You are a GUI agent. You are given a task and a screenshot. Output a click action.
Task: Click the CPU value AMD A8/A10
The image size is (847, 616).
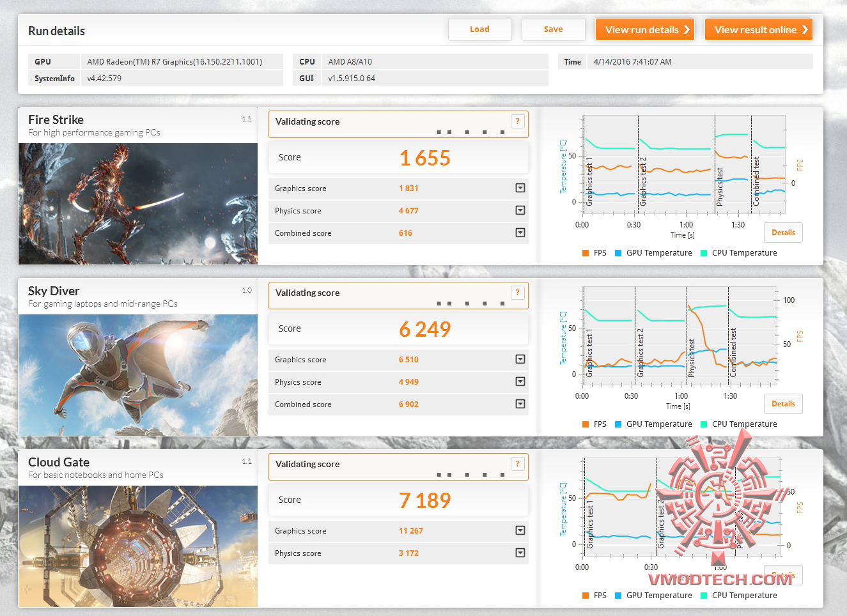(435, 61)
